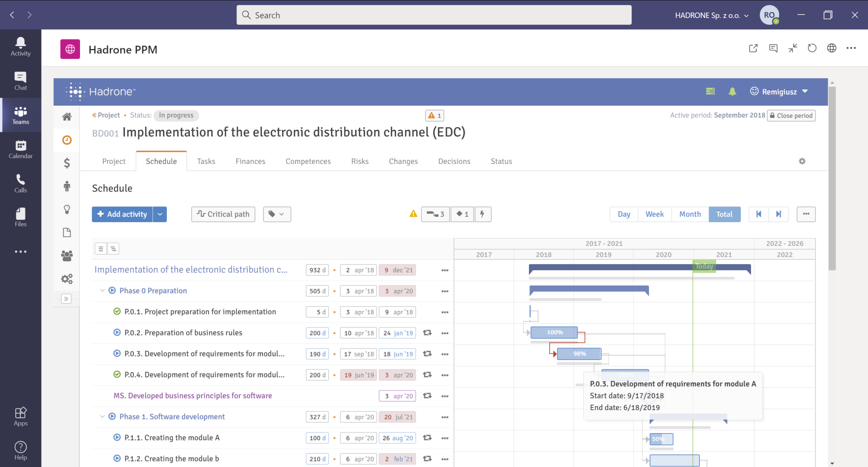Pop out the Hadrone PPM tab
The height and width of the screenshot is (467, 868).
(753, 48)
